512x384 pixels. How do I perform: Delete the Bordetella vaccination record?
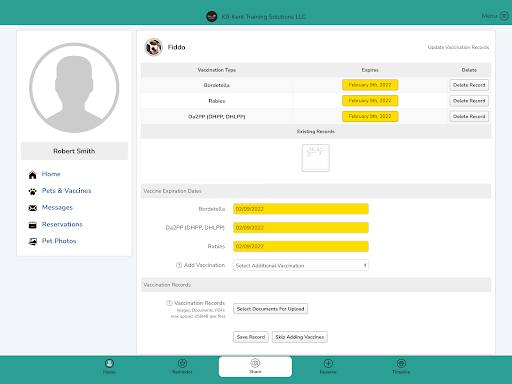pyautogui.click(x=469, y=85)
